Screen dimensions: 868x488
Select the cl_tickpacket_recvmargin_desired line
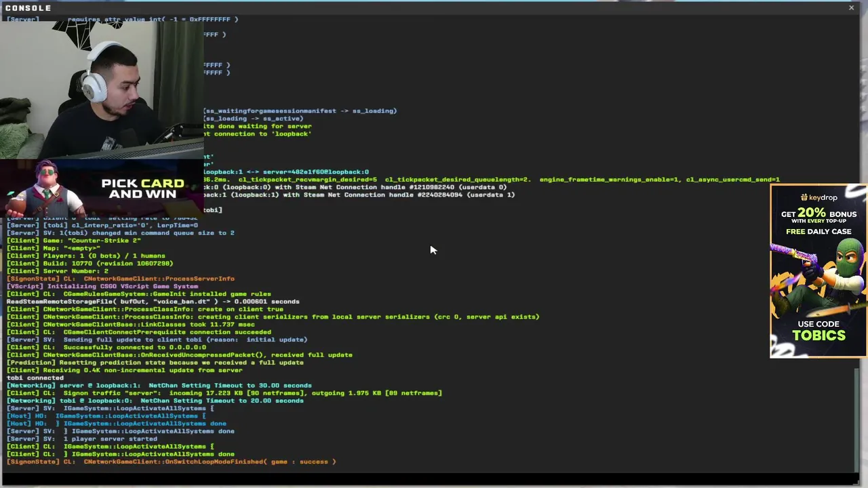pyautogui.click(x=492, y=180)
